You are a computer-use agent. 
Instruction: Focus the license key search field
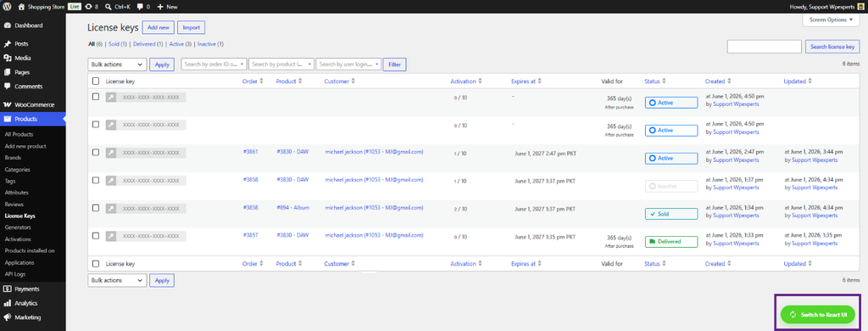point(765,47)
